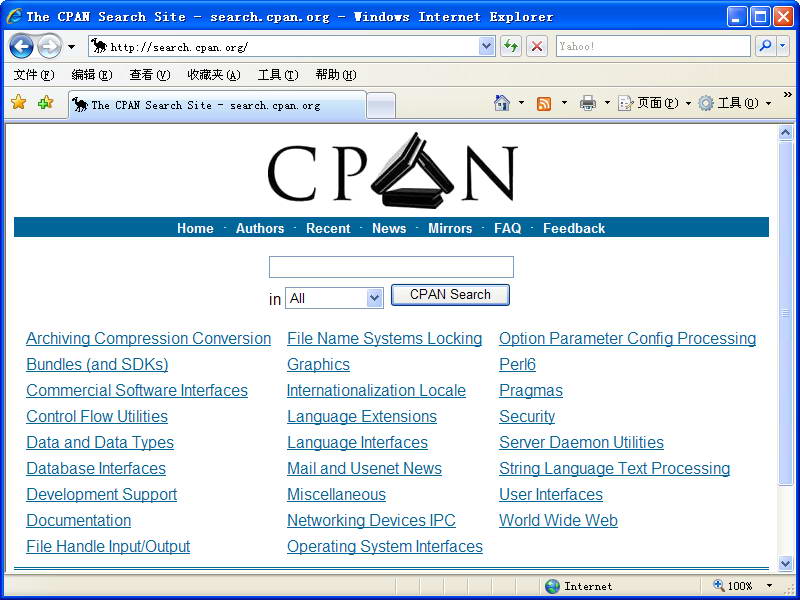800x600 pixels.
Task: Click the page scrollbar down arrow
Action: click(786, 563)
